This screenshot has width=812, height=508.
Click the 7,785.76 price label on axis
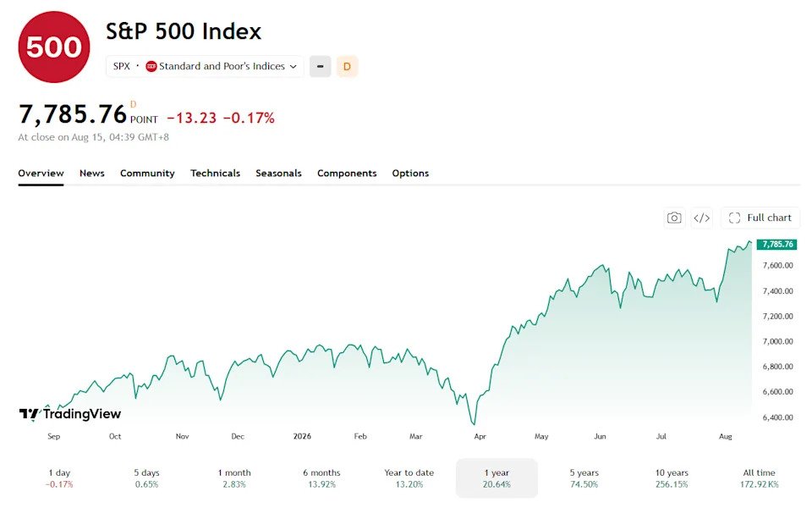tap(776, 244)
